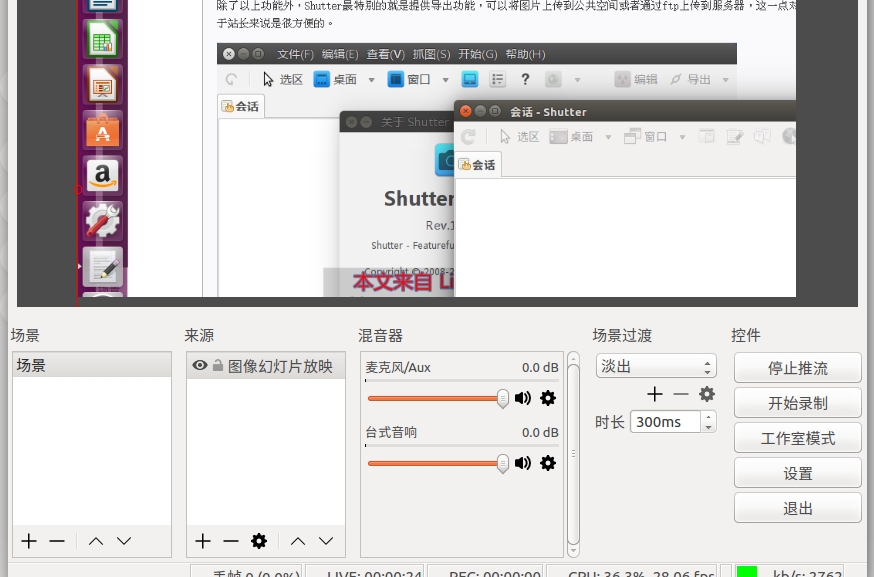Viewport: 874px width, 577px height.
Task: Click the 文件(F) menu in preview
Action: [x=295, y=54]
